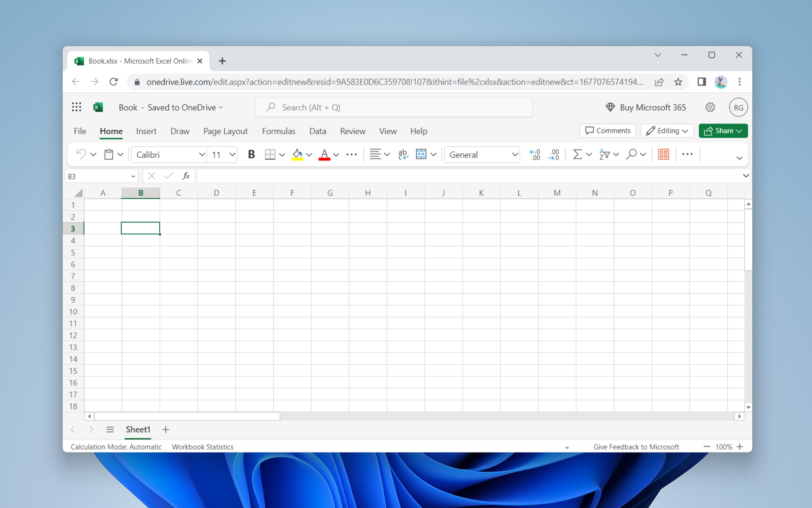
Task: Click Find and Select magnifier icon
Action: pos(631,155)
